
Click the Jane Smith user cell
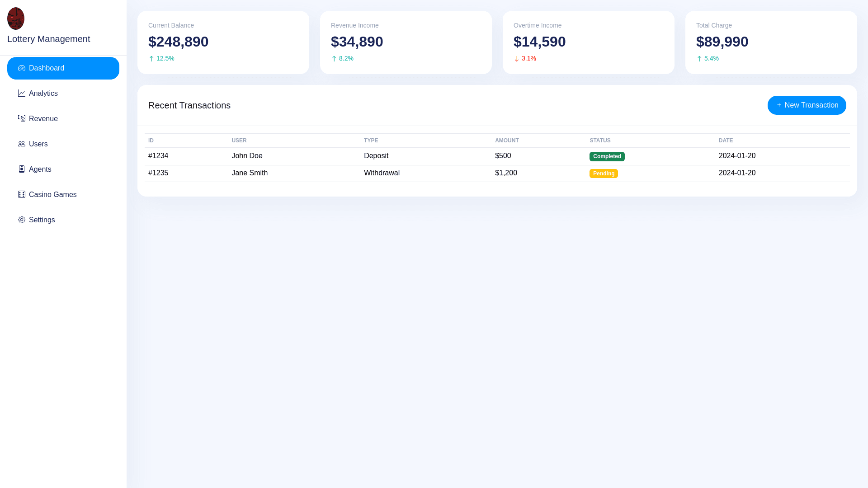250,173
